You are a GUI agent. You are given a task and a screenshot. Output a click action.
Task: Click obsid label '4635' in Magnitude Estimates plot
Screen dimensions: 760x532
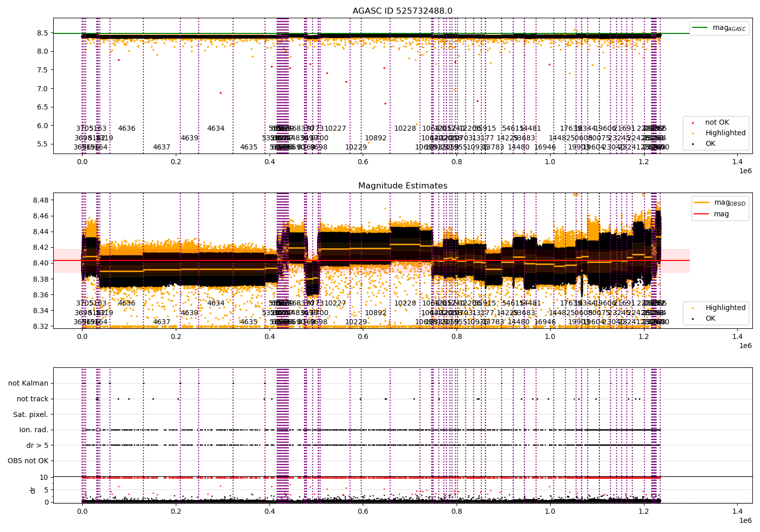click(249, 322)
